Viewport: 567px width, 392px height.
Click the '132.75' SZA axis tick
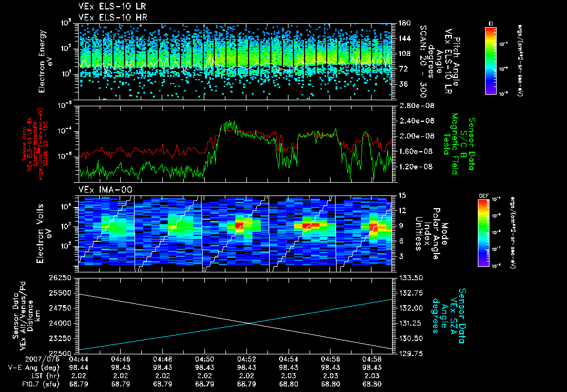(x=411, y=293)
